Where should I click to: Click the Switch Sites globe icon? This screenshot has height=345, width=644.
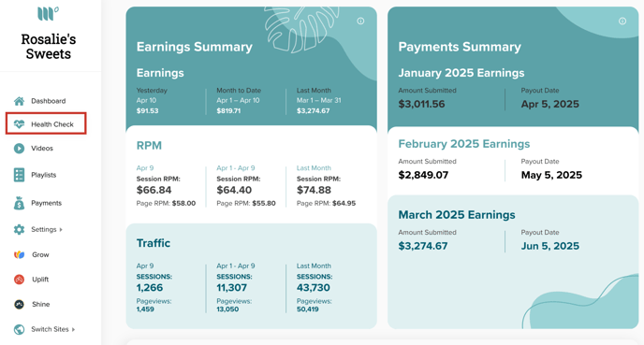tap(19, 329)
